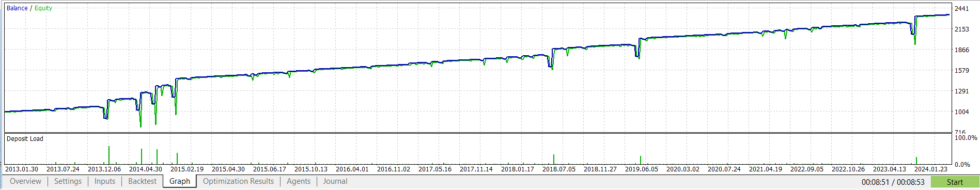Click the 1004 balance axis value
This screenshot has width=980, height=190.
(962, 112)
